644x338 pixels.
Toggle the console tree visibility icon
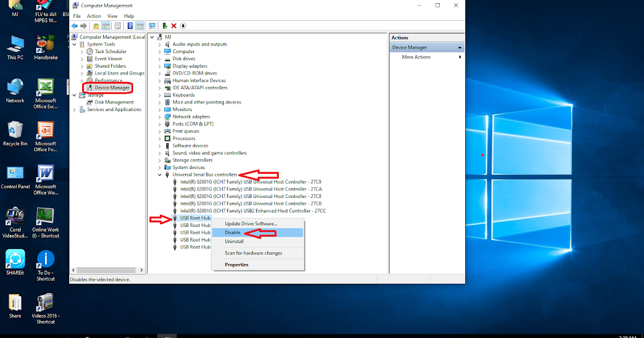(105, 25)
